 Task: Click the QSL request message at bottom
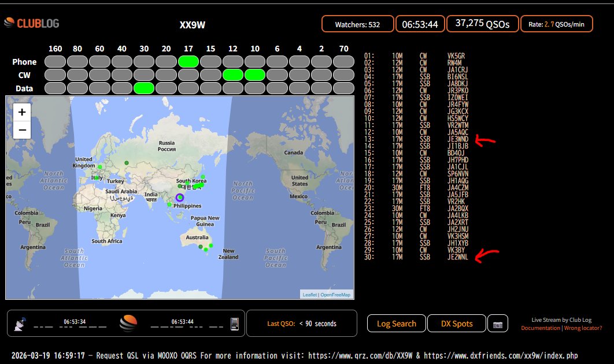click(x=294, y=355)
